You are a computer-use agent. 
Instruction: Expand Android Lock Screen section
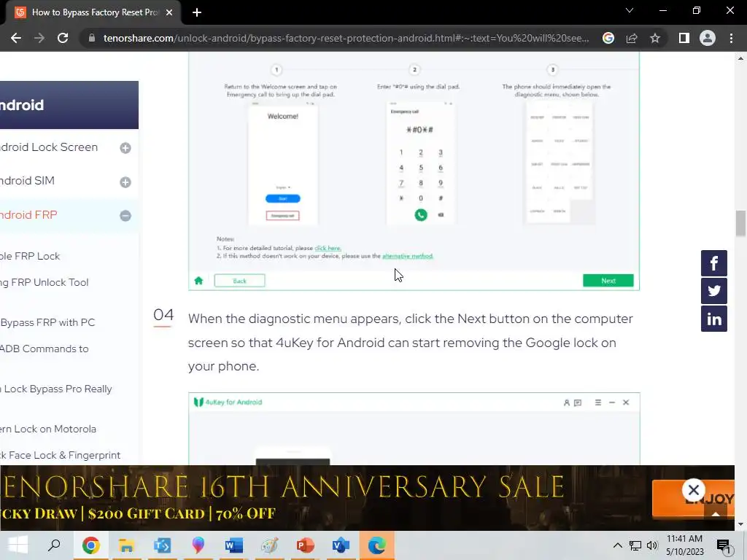(125, 148)
